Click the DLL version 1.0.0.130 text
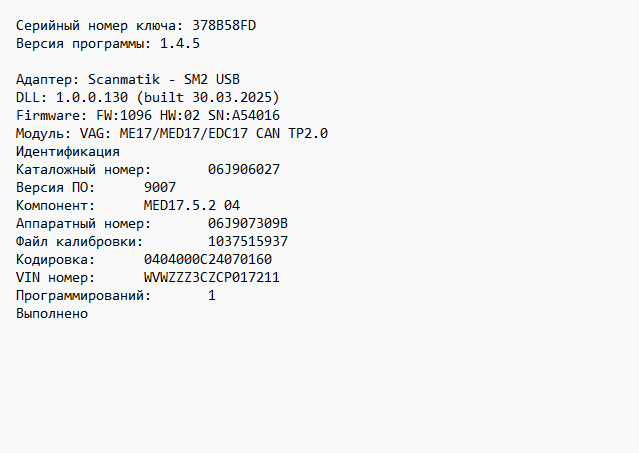Image resolution: width=639 pixels, height=453 pixels. pyautogui.click(x=92, y=97)
